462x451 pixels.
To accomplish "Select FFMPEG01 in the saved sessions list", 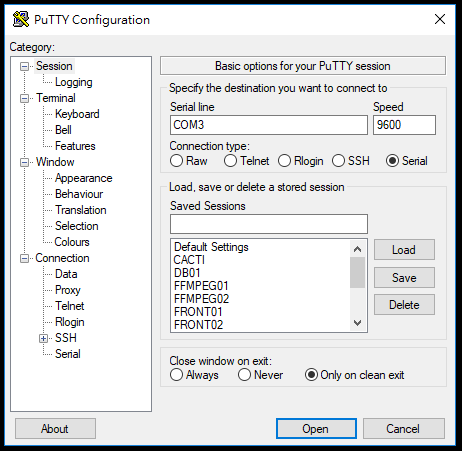I will pos(201,286).
